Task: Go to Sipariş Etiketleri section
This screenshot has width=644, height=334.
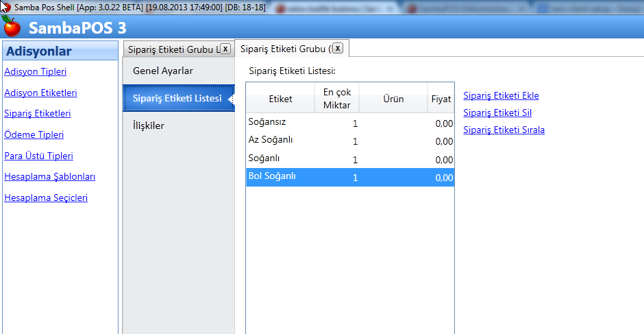Action: pos(38,114)
